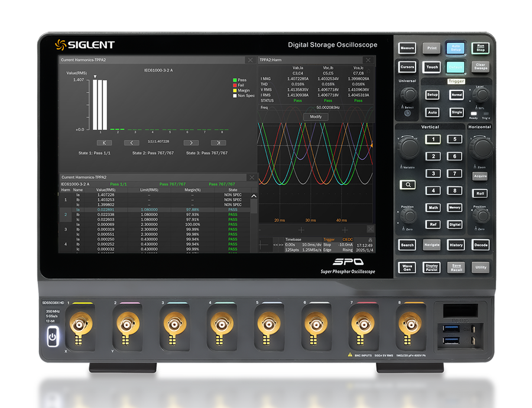The image size is (532, 408).
Task: Push the Universal knob
Action: [408, 95]
